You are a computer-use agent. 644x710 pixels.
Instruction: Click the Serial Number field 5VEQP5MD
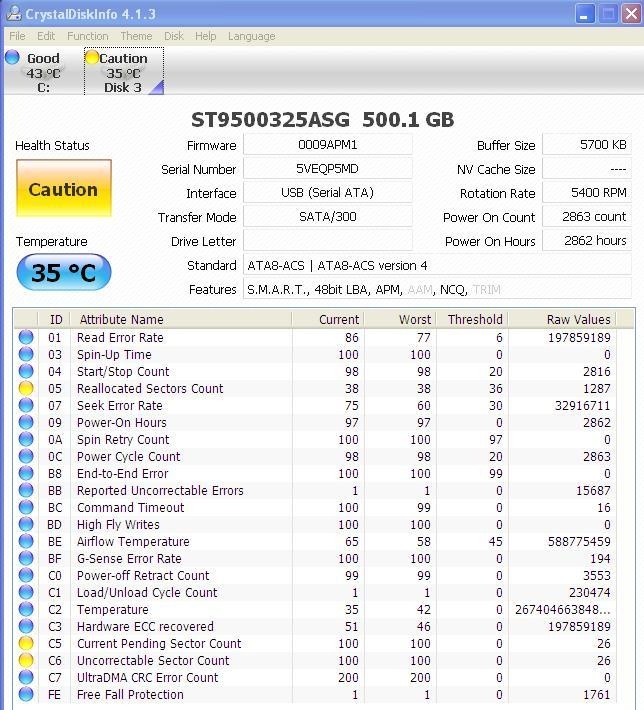click(x=327, y=169)
